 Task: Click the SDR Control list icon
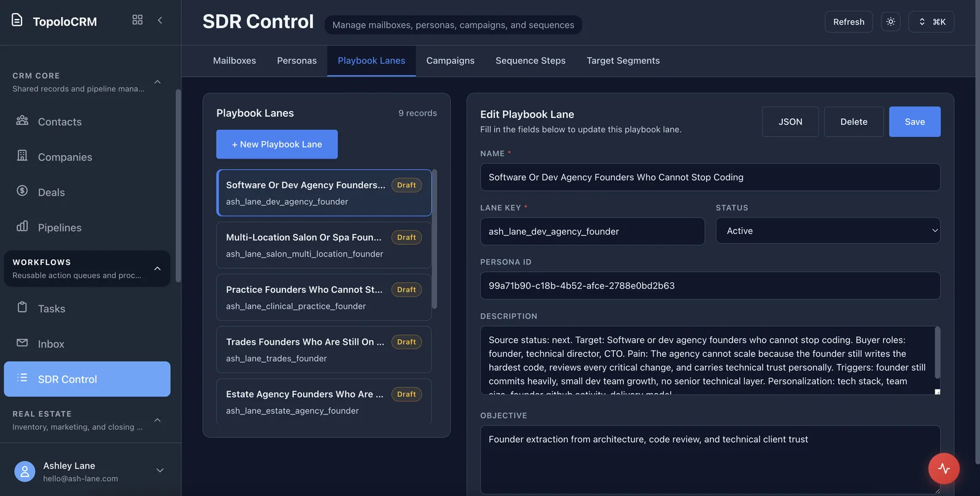tap(22, 378)
